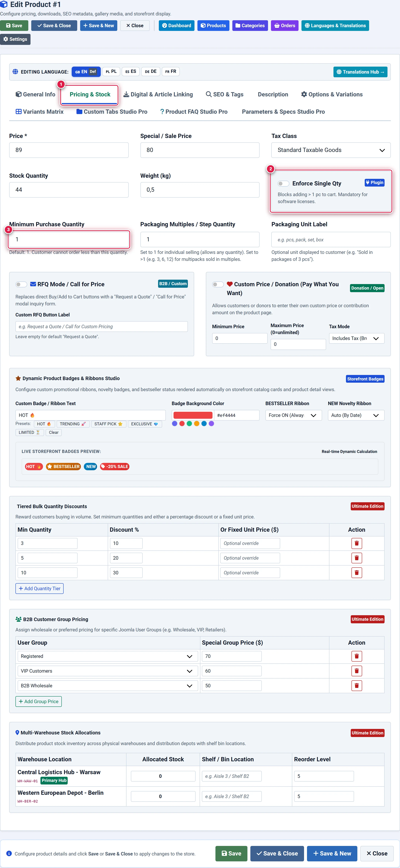This screenshot has height=868, width=400.
Task: Remove the Registered group price row
Action: (x=357, y=656)
